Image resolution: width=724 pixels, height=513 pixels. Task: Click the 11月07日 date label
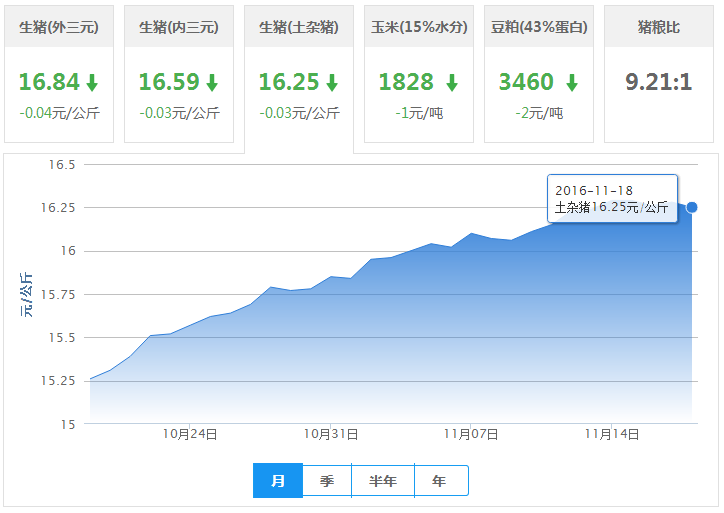[x=471, y=434]
